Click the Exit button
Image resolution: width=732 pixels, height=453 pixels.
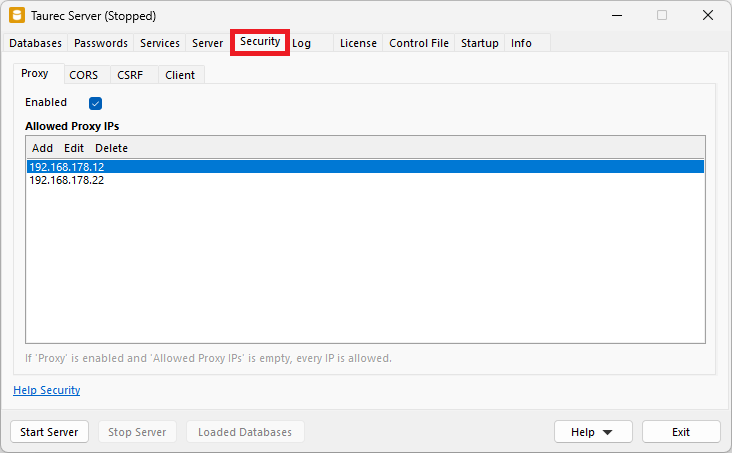click(681, 432)
